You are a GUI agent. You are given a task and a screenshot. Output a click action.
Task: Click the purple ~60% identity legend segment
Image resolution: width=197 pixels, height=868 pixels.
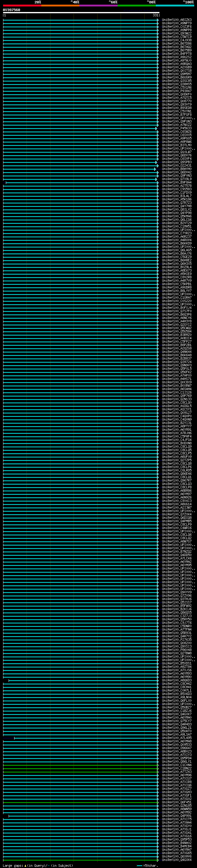(x=99, y=6)
